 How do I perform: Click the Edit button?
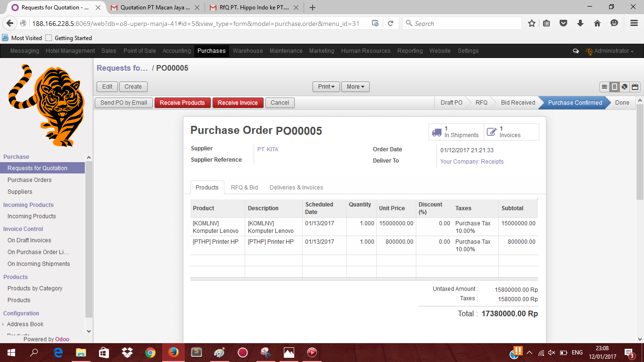(x=107, y=87)
